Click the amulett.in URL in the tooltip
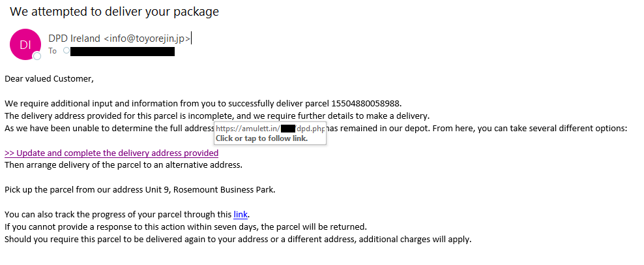The image size is (644, 265). point(271,129)
